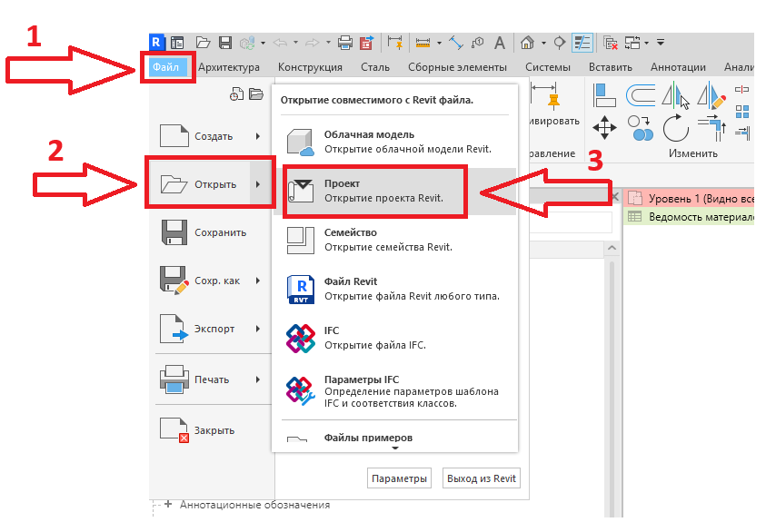Select the Array tool grid icon

(x=741, y=112)
